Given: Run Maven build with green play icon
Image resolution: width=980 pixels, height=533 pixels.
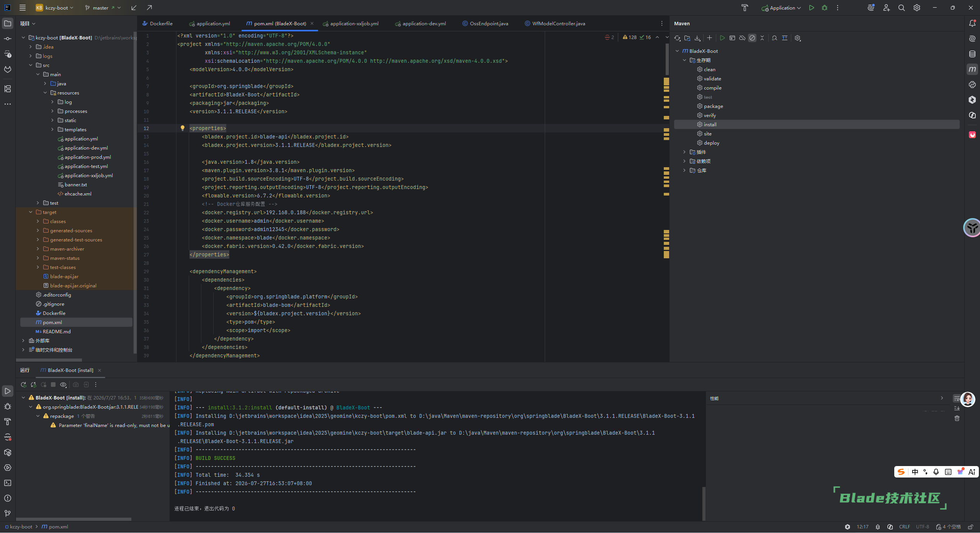Looking at the screenshot, I should 722,38.
